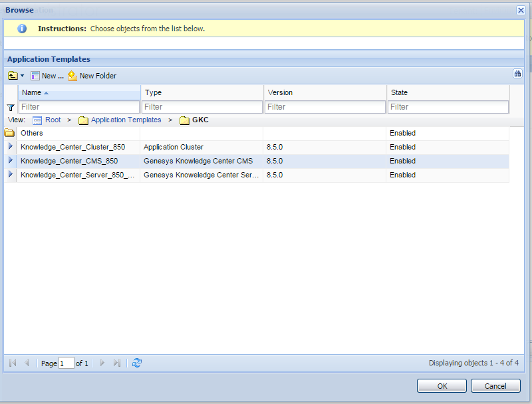Image resolution: width=532 pixels, height=404 pixels.
Task: Click the Genesys Knoweledge Center Ser... cell
Action: tap(201, 175)
